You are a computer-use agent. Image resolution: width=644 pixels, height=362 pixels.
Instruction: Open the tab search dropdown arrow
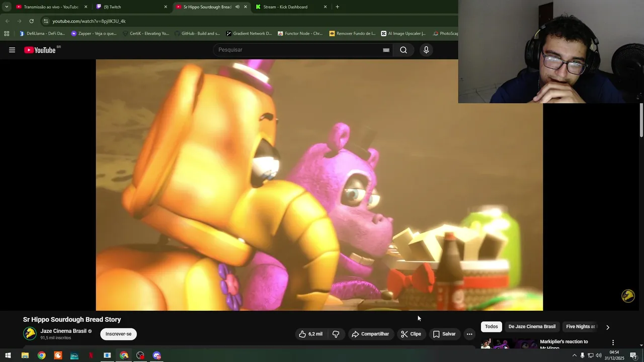7,7
